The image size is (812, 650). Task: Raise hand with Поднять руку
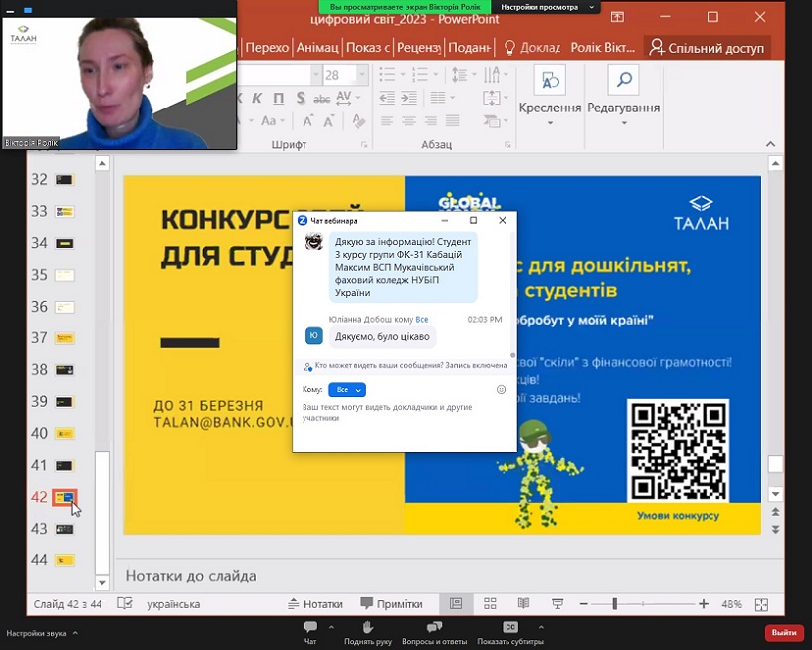coord(368,632)
